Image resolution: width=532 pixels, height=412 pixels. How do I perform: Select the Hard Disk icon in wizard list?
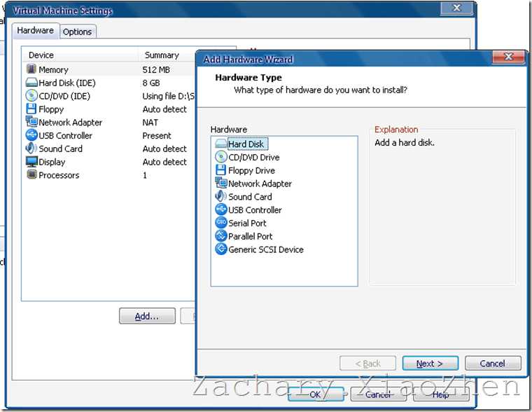click(220, 144)
